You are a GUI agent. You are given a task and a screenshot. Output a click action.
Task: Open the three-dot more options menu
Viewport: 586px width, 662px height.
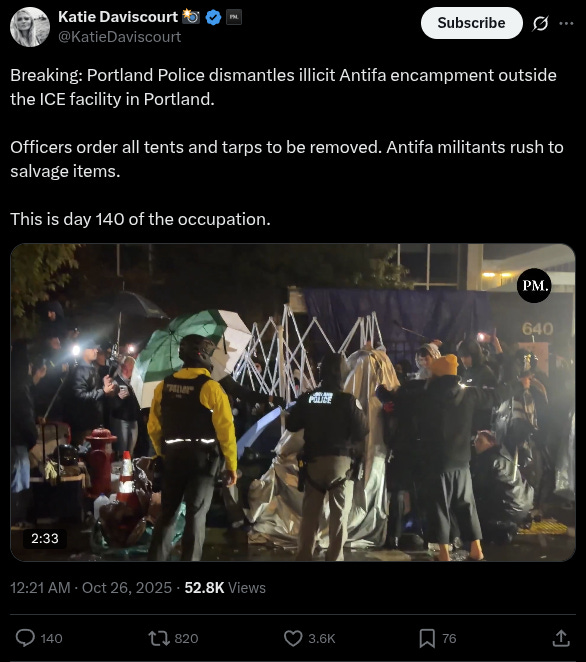coord(566,23)
